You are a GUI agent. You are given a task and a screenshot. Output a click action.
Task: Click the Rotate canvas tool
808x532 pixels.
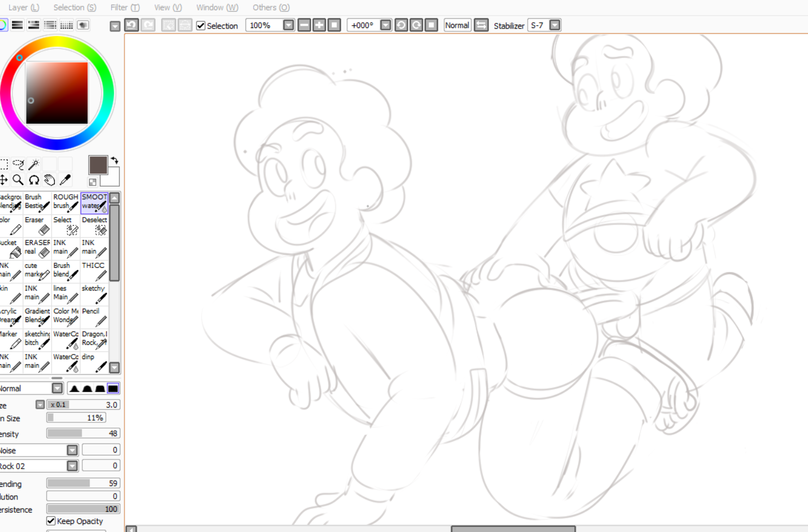[34, 180]
